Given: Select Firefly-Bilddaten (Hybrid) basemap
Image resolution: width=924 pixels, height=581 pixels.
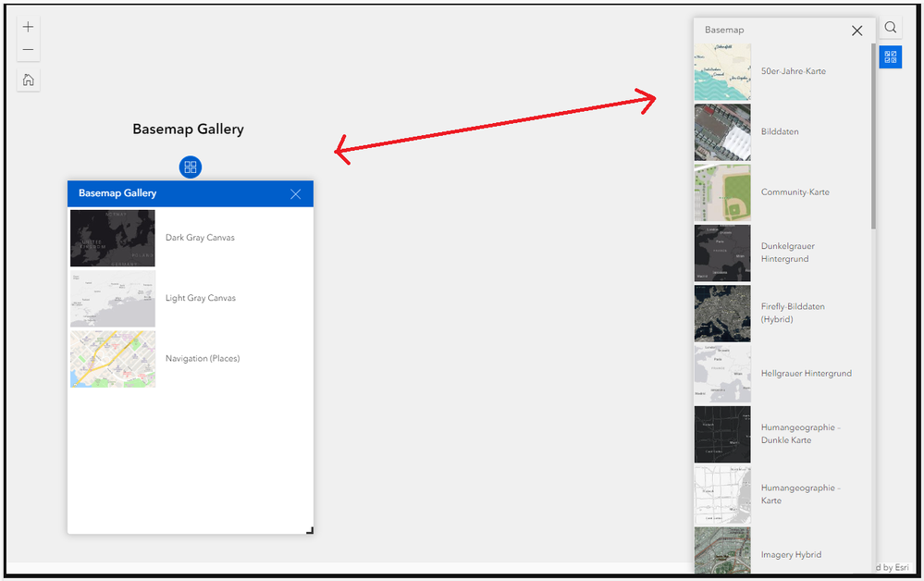Looking at the screenshot, I should pos(782,313).
